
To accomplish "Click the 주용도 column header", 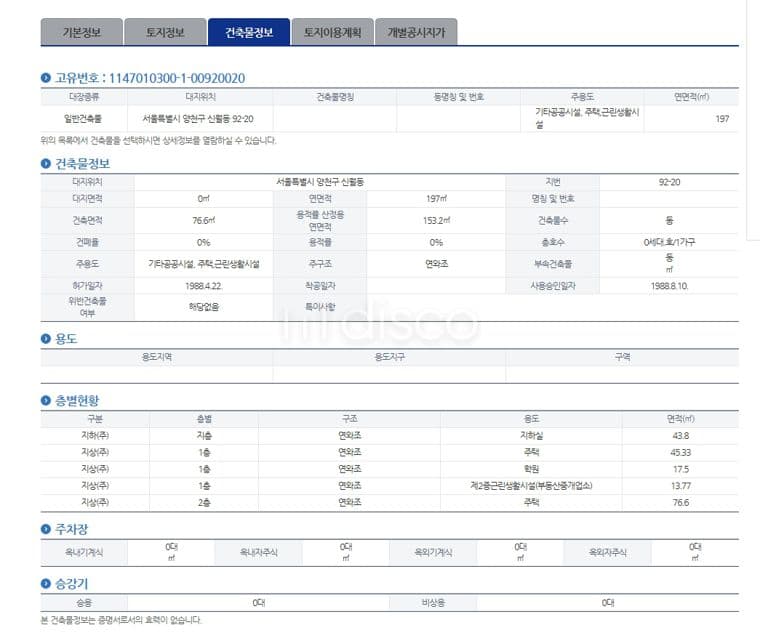I will tap(582, 97).
